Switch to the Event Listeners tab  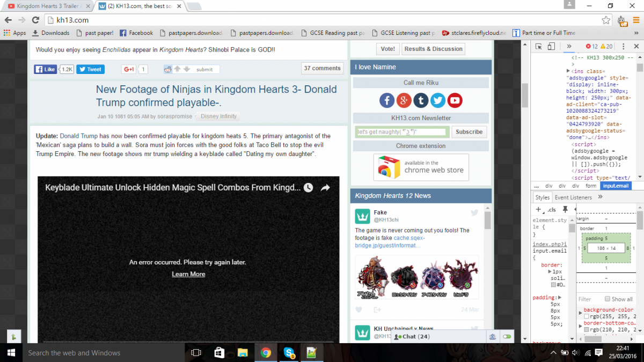573,197
